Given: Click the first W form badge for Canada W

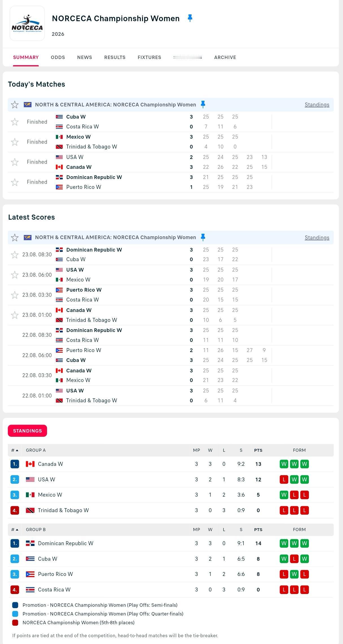Looking at the screenshot, I should 284,464.
